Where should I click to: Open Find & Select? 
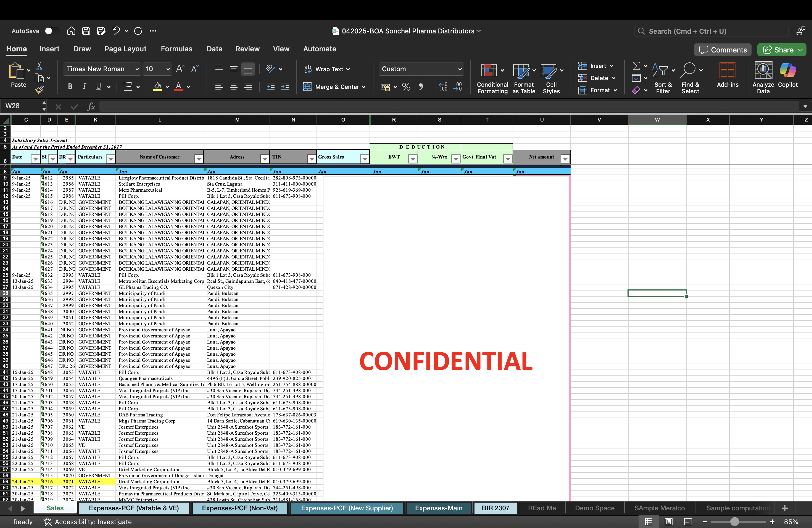click(690, 78)
